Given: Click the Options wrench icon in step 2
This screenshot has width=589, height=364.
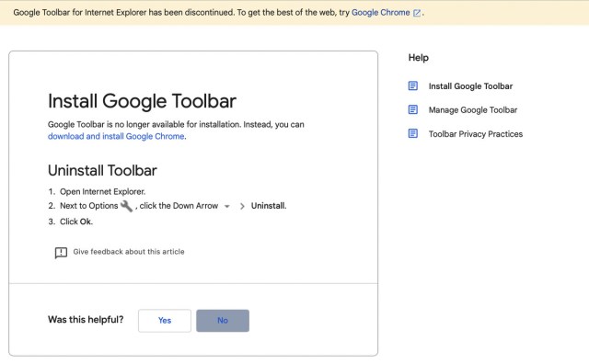Looking at the screenshot, I should tap(126, 206).
